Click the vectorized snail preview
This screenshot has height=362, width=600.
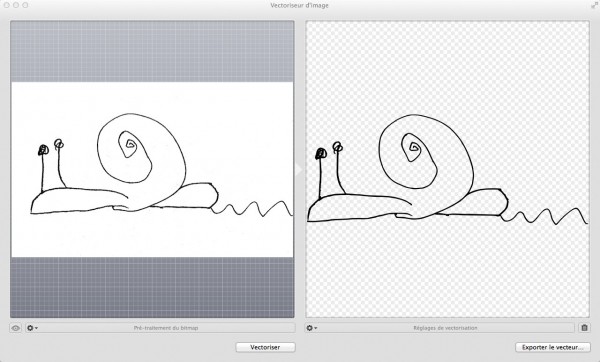tap(447, 169)
